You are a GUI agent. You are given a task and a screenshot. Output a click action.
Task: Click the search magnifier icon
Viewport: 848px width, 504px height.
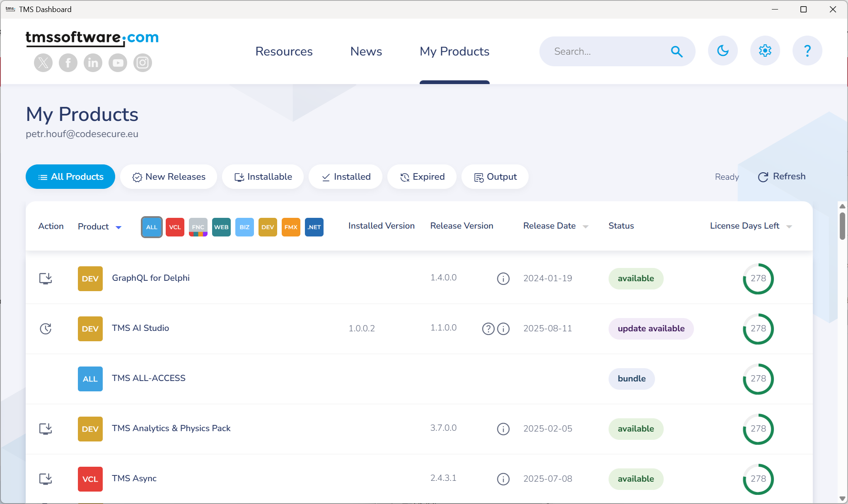(676, 51)
